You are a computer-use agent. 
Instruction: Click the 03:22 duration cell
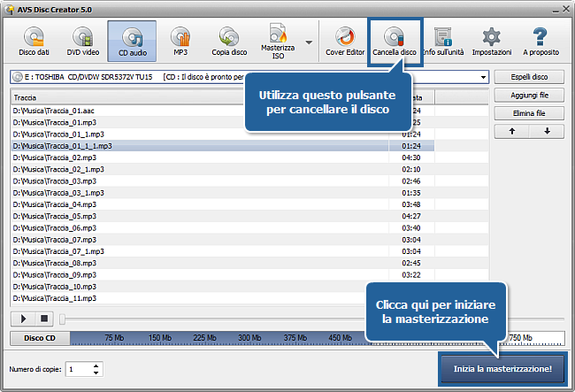pyautogui.click(x=411, y=275)
